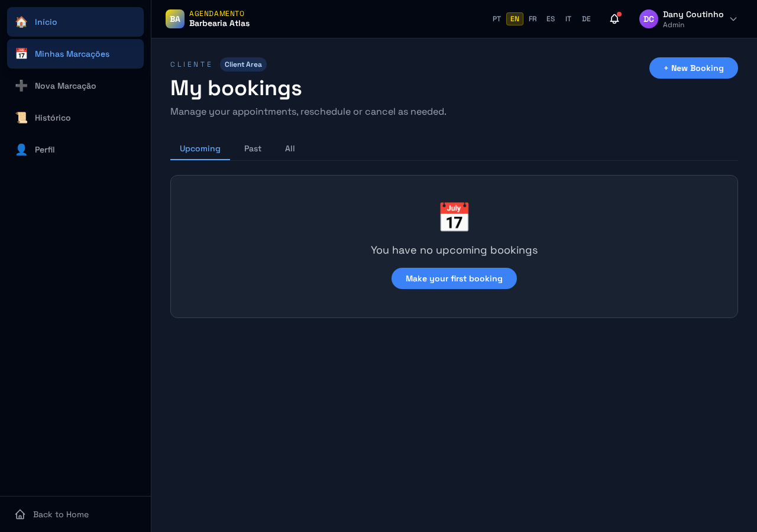This screenshot has width=757, height=532.
Task: Click the Back to Home link
Action: point(52,514)
